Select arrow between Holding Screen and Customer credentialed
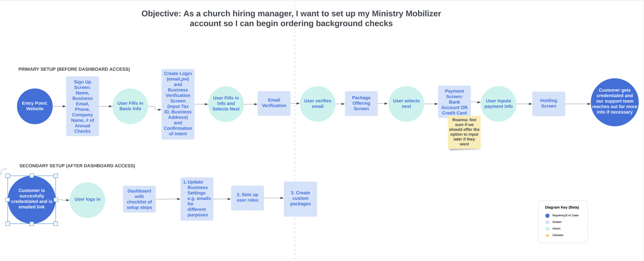 point(578,104)
